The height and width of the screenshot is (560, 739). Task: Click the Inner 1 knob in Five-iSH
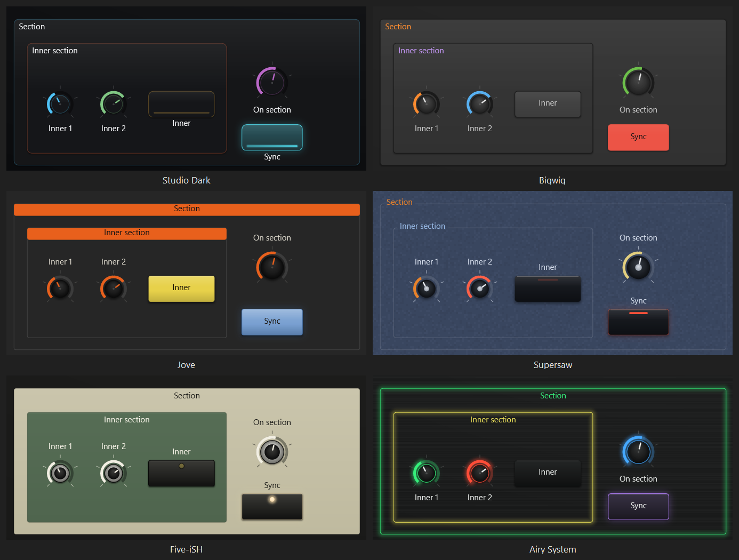[60, 473]
